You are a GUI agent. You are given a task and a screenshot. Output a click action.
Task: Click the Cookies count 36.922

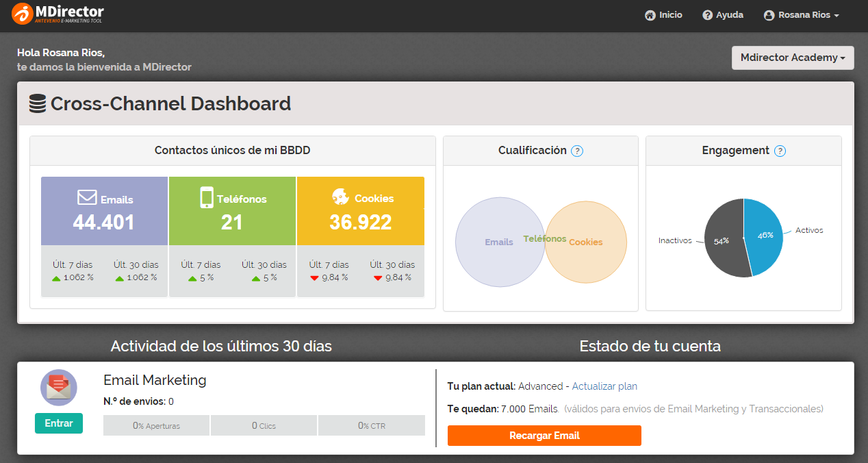pyautogui.click(x=361, y=223)
